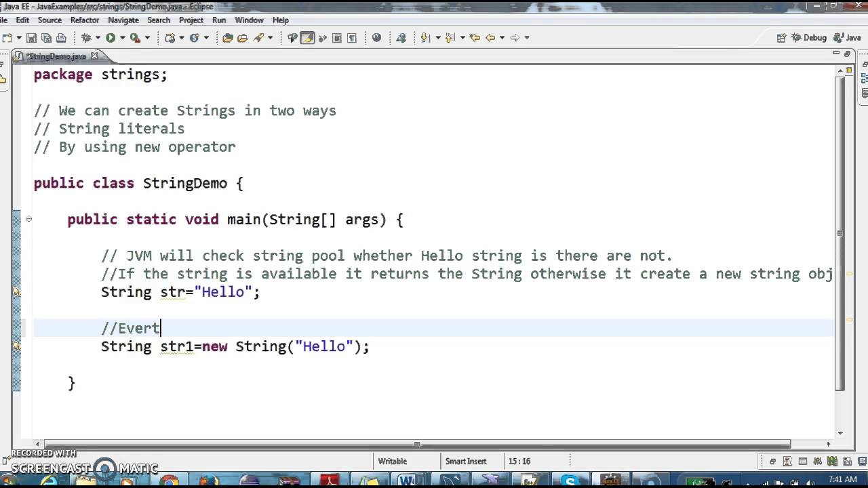The width and height of the screenshot is (868, 488).
Task: Open the Refactor menu
Action: [85, 20]
